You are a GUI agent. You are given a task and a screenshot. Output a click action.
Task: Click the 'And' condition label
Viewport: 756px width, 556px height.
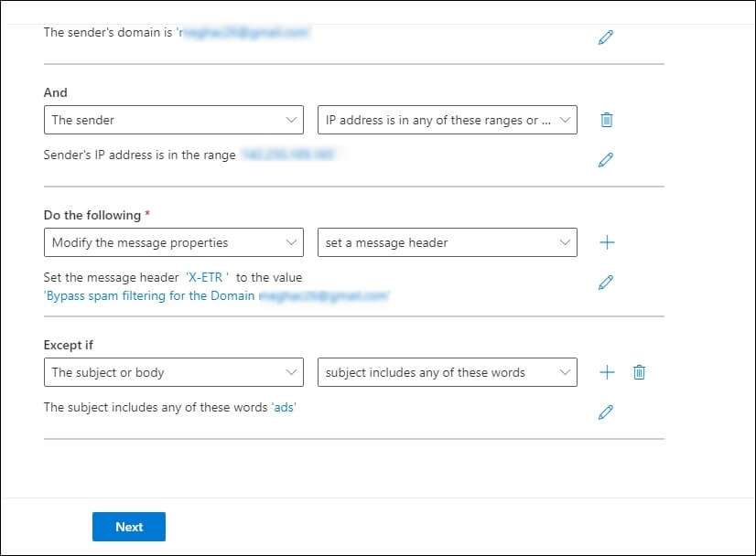tap(56, 92)
